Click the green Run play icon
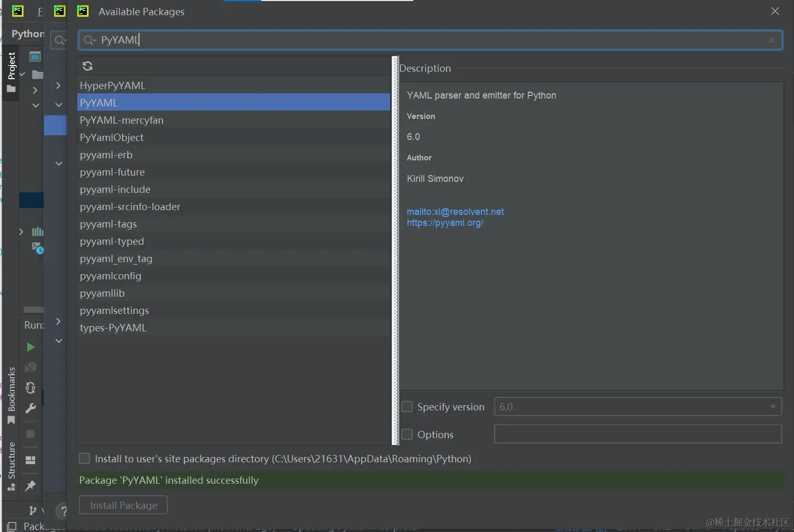This screenshot has height=532, width=794. (x=30, y=347)
